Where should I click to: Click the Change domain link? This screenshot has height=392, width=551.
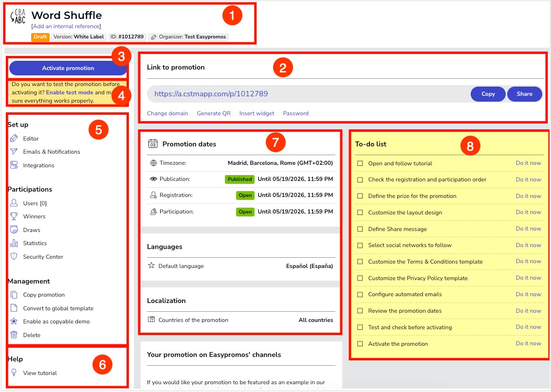[x=167, y=113]
